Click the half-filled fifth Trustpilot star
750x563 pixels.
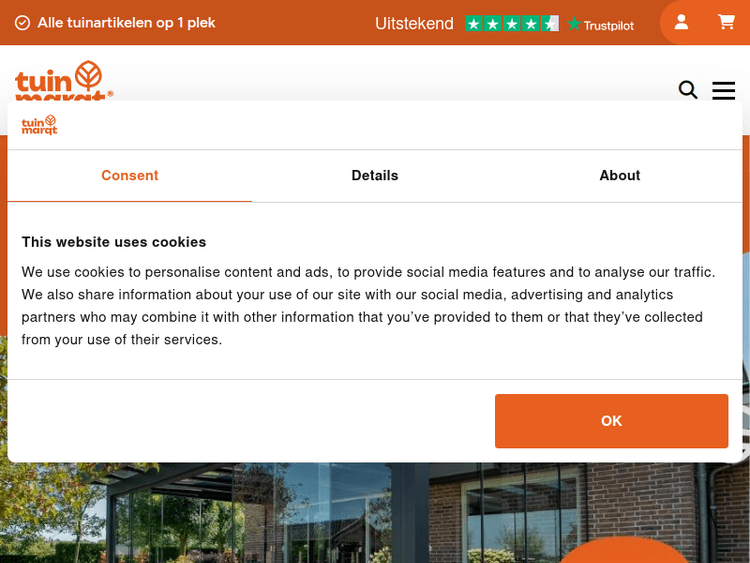point(550,23)
